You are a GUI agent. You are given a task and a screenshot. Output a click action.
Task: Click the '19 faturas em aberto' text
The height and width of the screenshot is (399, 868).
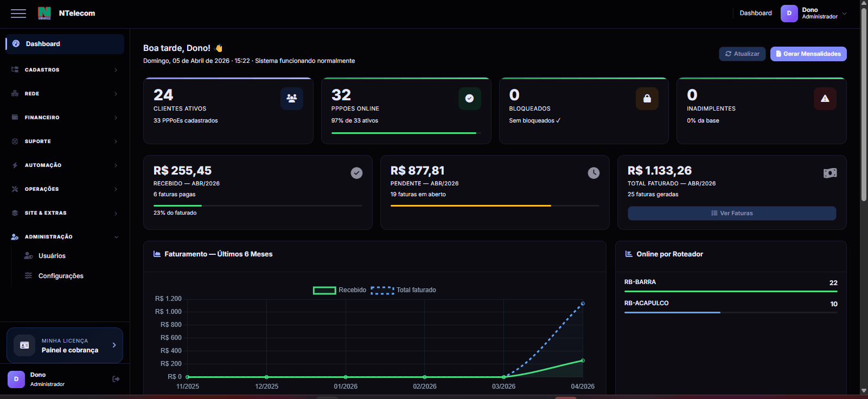point(418,194)
